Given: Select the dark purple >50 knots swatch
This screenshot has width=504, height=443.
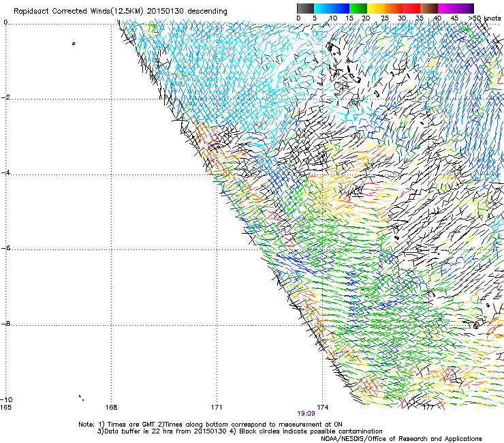Looking at the screenshot, I should pyautogui.click(x=472, y=8).
